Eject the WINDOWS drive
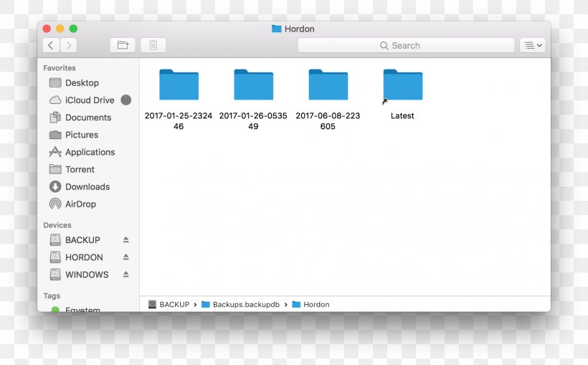Screen dimensions: 588x365 [126, 275]
